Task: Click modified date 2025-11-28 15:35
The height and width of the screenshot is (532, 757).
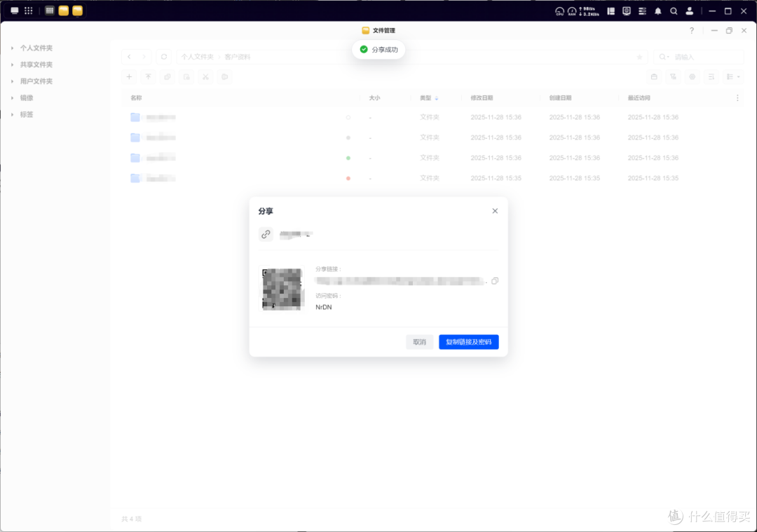Action: pyautogui.click(x=496, y=178)
